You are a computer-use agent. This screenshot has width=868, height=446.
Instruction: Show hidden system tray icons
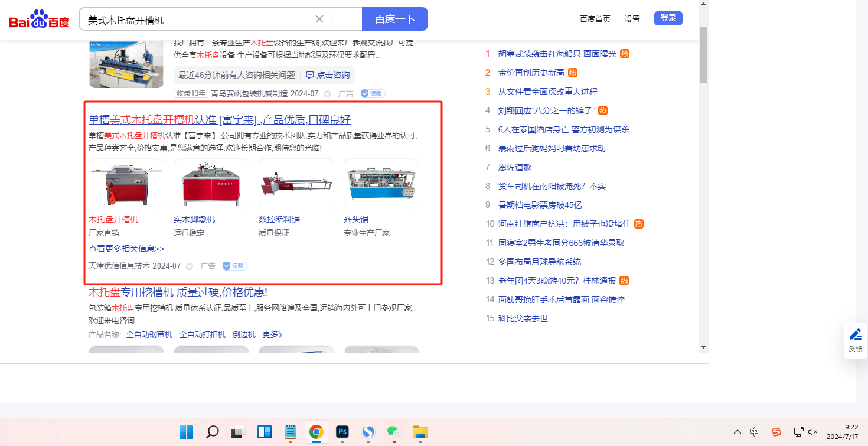click(x=738, y=432)
